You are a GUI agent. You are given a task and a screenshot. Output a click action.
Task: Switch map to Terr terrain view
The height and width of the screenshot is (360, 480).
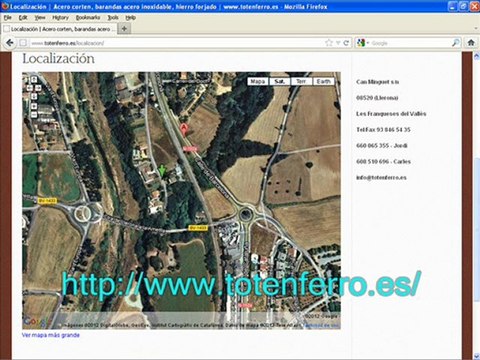click(301, 81)
